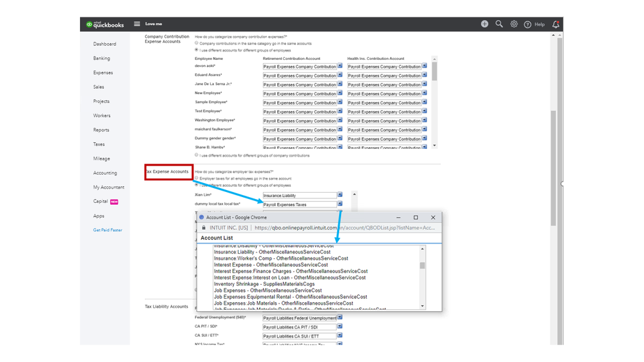Open the Help question mark icon
The width and height of the screenshot is (644, 362).
pyautogui.click(x=527, y=24)
